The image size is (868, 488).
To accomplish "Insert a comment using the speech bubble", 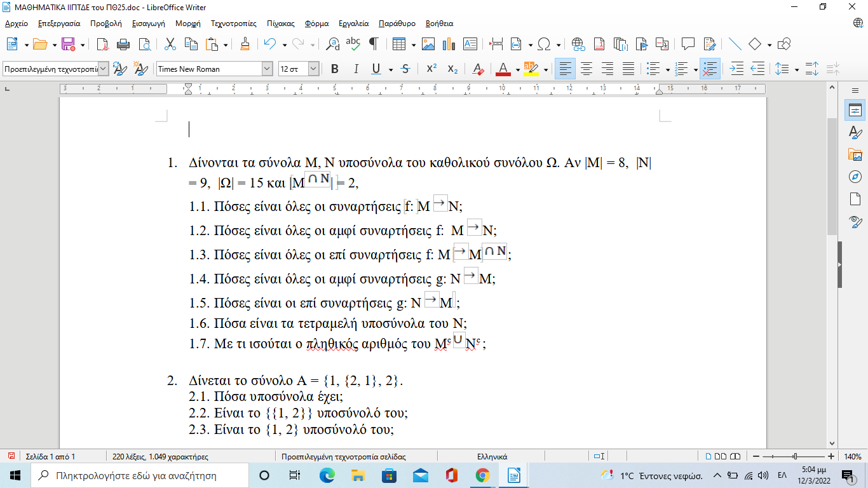I will click(688, 44).
